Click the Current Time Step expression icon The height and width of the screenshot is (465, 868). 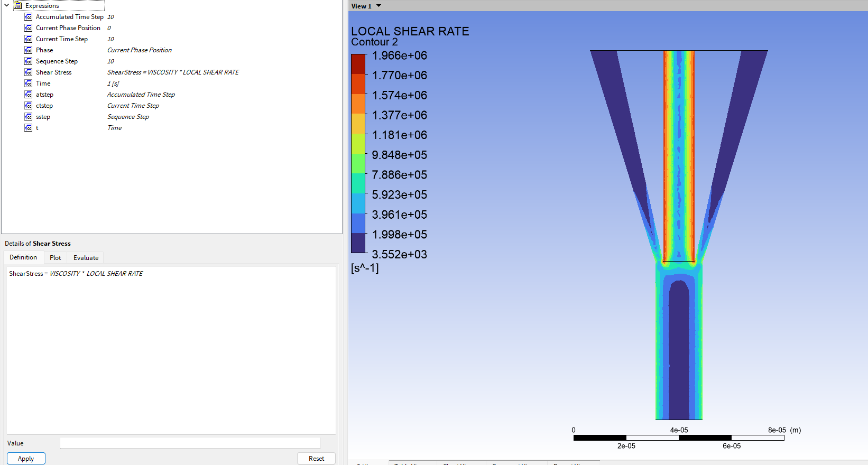(29, 39)
